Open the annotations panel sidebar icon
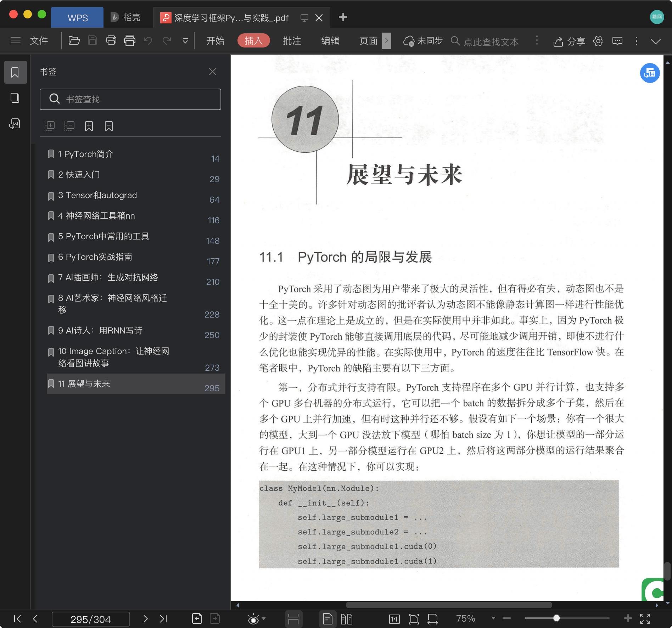This screenshot has height=628, width=672. (15, 123)
